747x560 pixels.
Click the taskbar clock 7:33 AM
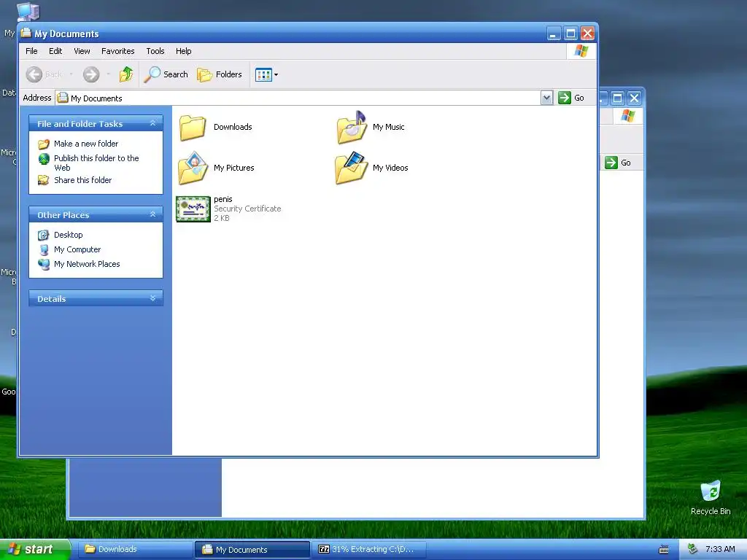[x=720, y=549]
